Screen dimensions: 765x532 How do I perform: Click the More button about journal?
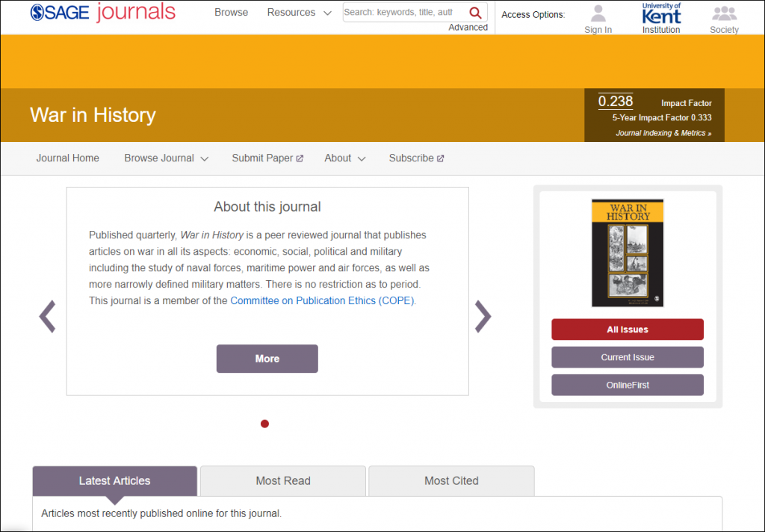coord(267,359)
